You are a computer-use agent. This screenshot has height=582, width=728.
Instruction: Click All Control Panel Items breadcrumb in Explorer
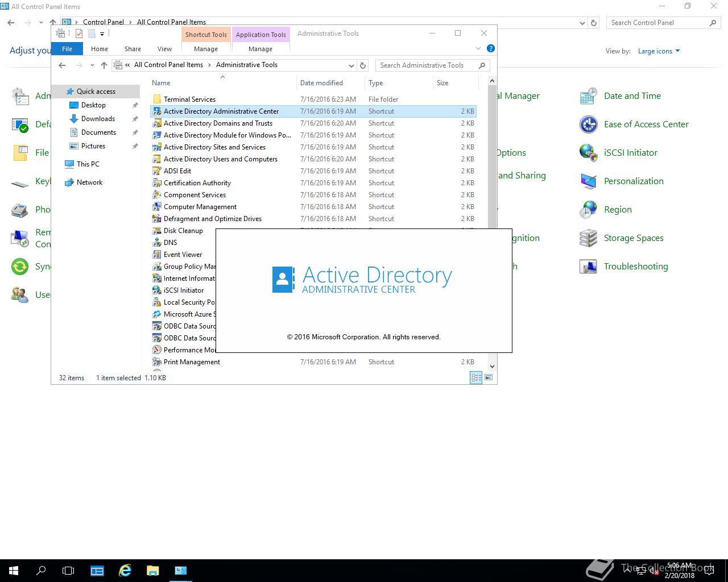(168, 65)
